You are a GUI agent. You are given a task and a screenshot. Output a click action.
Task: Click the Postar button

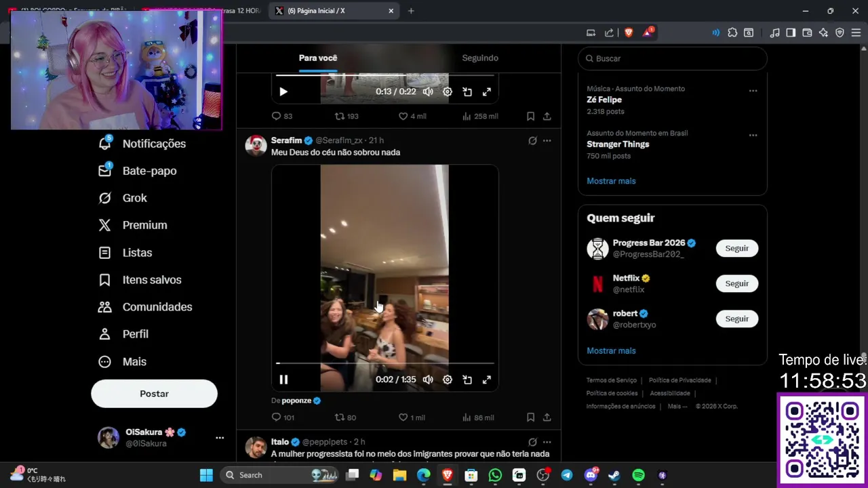[x=154, y=394]
